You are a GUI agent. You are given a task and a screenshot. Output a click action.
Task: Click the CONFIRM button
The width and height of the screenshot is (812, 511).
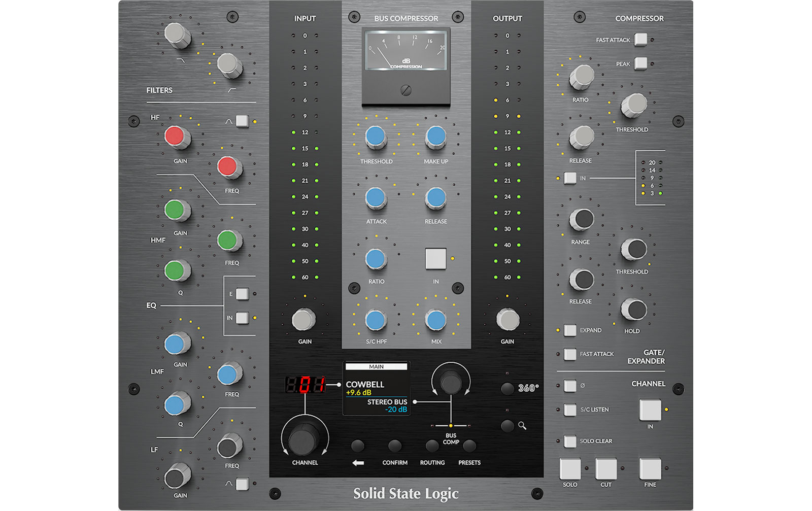[x=395, y=446]
